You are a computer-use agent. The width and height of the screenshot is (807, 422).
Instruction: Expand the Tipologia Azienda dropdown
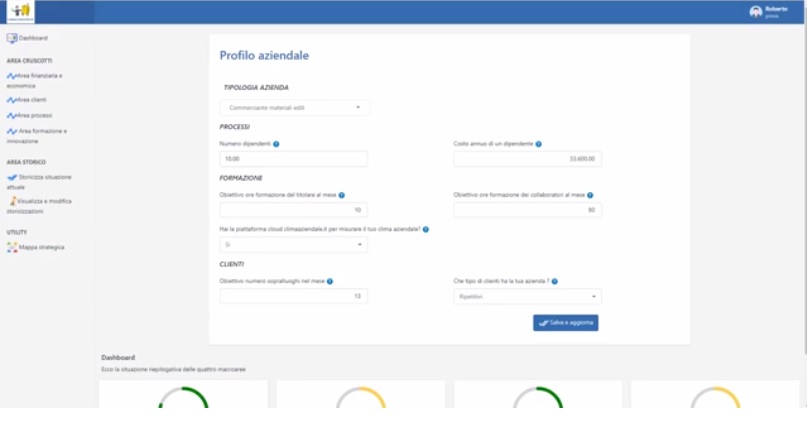294,107
